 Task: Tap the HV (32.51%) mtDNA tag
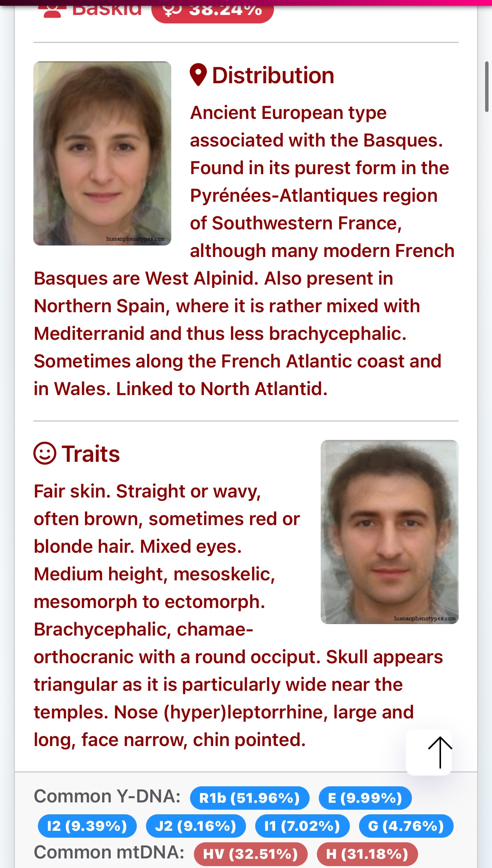coord(251,854)
